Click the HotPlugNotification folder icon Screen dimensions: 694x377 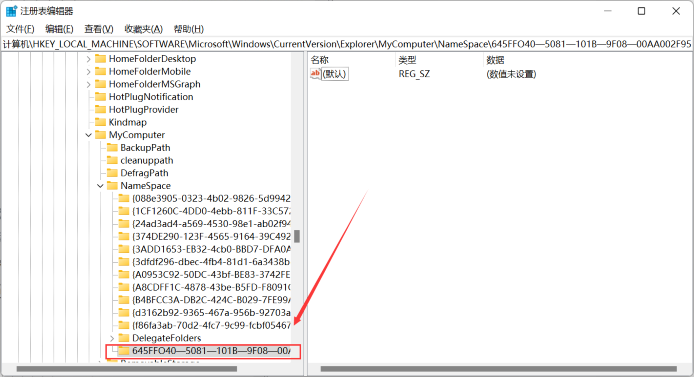[101, 97]
